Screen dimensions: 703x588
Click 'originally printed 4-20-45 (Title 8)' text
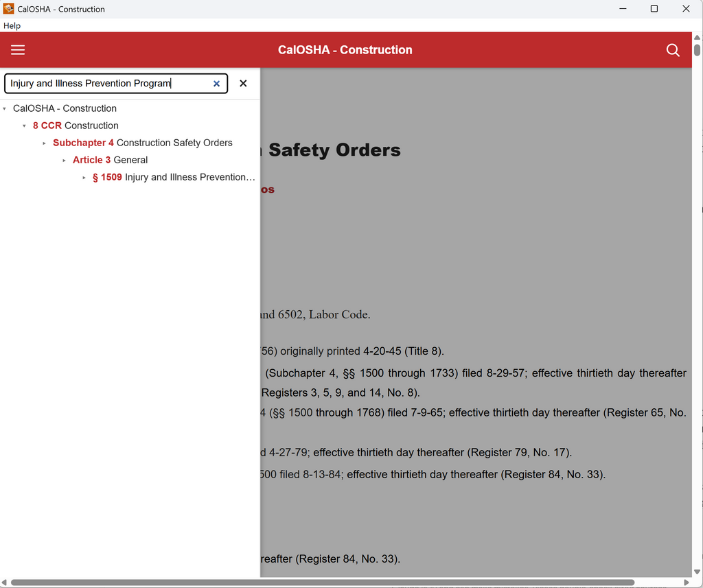pyautogui.click(x=362, y=351)
